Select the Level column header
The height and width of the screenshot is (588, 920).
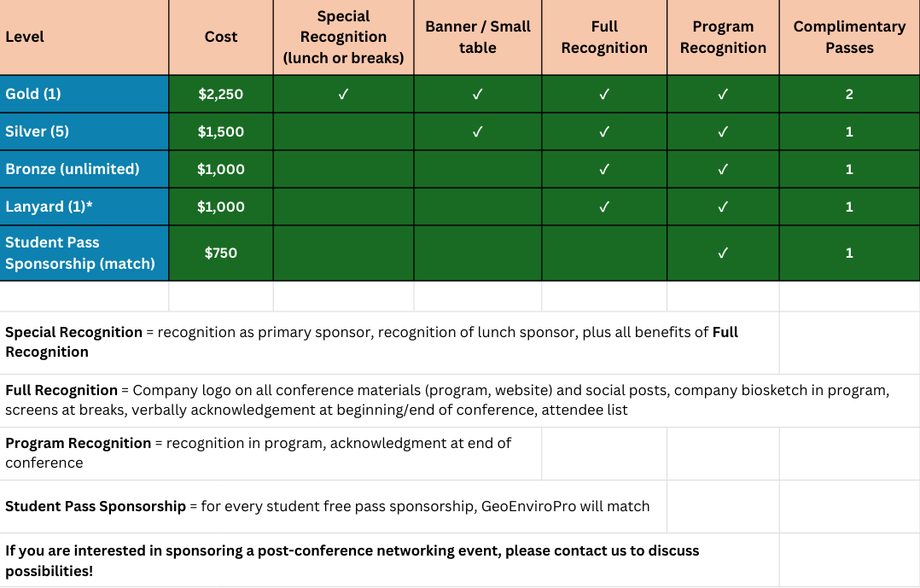[x=25, y=37]
